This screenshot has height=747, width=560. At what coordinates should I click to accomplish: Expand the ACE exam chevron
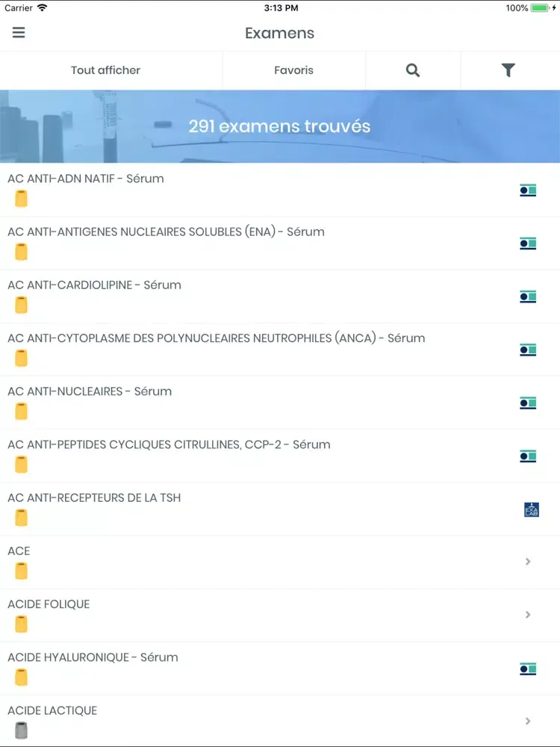(528, 562)
